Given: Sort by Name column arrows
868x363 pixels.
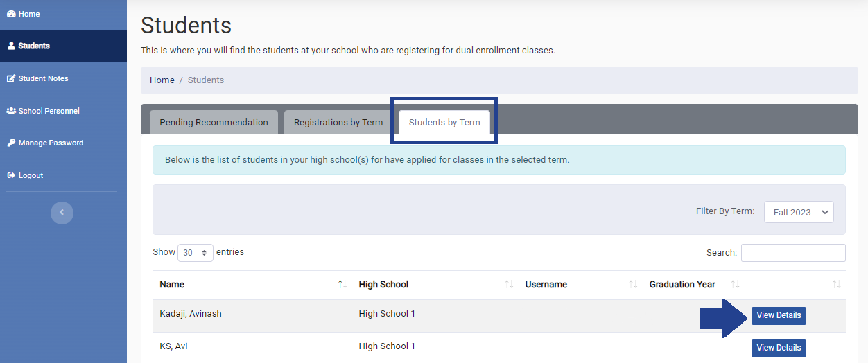Looking at the screenshot, I should (x=342, y=285).
